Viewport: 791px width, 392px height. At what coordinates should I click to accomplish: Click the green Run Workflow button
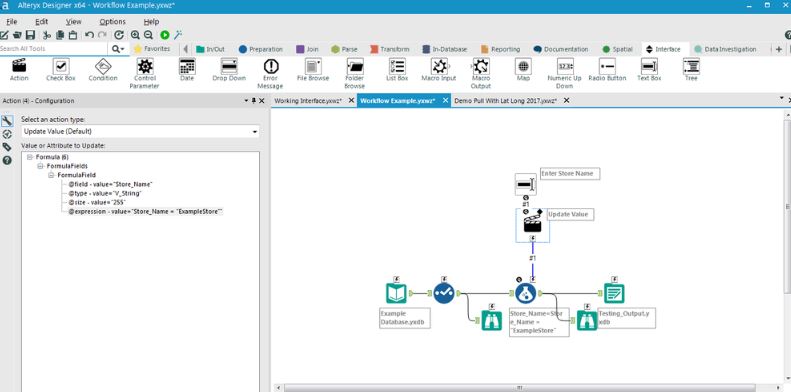(x=164, y=35)
